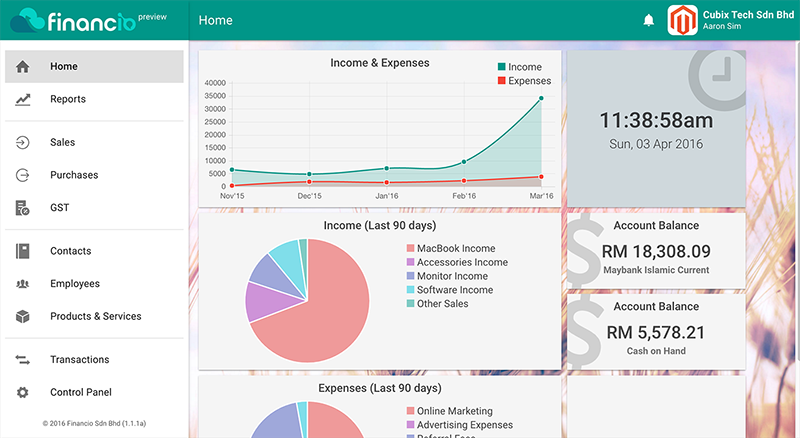The height and width of the screenshot is (438, 800).
Task: Select Products & Services in sidebar
Action: click(94, 317)
